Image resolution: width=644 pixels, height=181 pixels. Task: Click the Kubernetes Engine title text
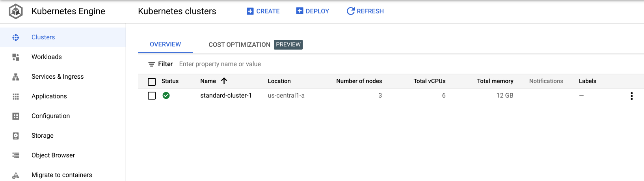68,11
